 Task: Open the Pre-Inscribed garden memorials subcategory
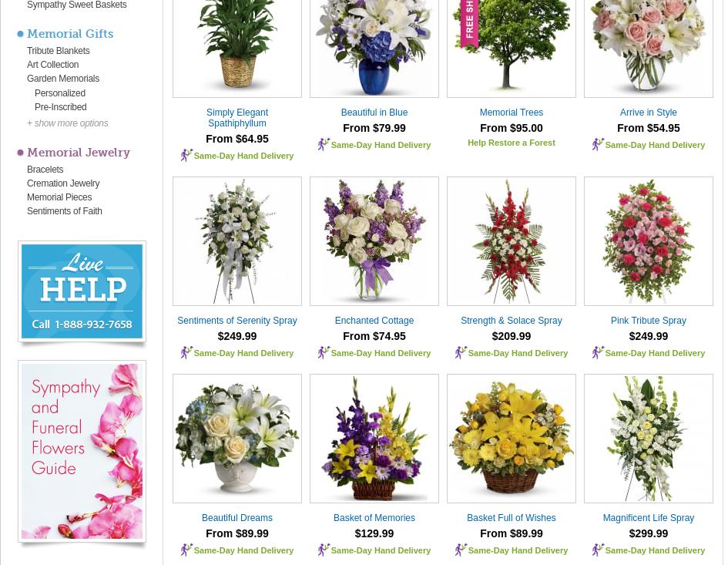pyautogui.click(x=60, y=107)
